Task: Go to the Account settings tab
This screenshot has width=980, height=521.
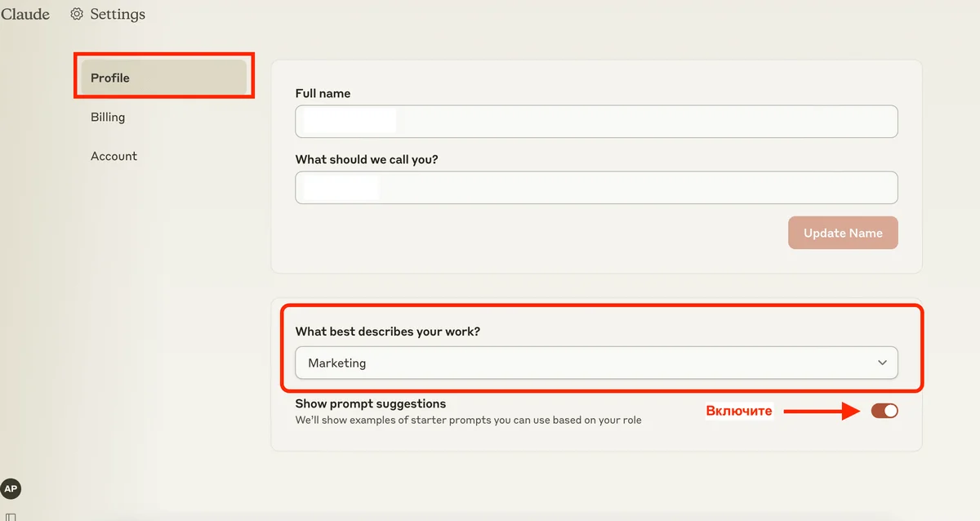Action: point(114,156)
